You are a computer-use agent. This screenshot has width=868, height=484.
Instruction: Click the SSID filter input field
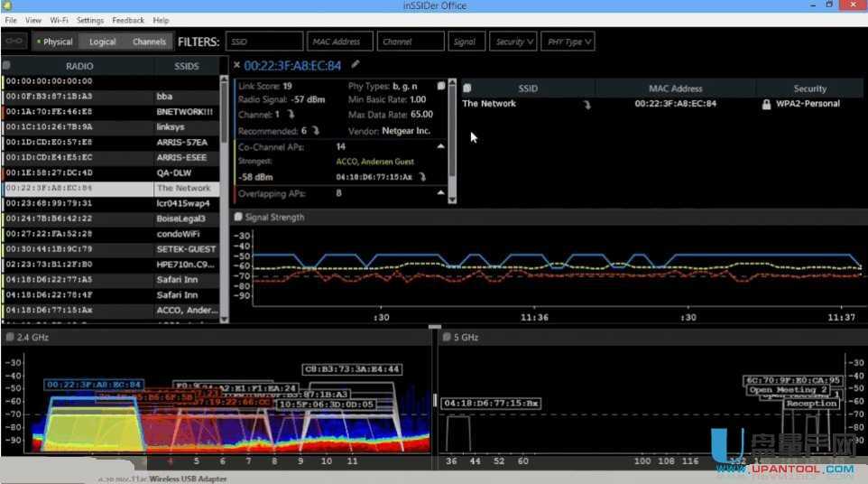(x=263, y=42)
